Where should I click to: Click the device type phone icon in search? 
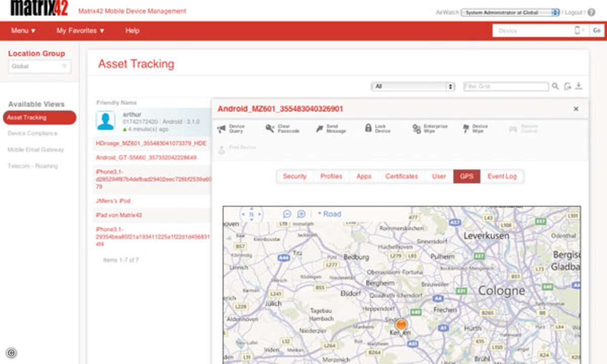tap(578, 30)
